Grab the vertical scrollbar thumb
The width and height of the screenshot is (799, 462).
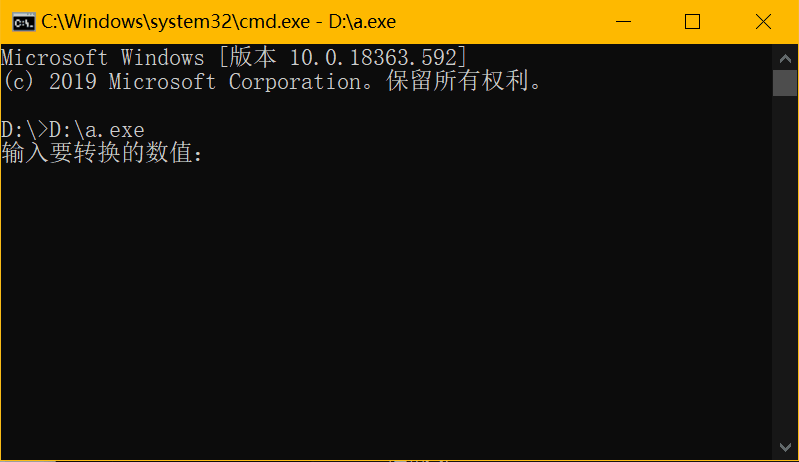click(784, 82)
